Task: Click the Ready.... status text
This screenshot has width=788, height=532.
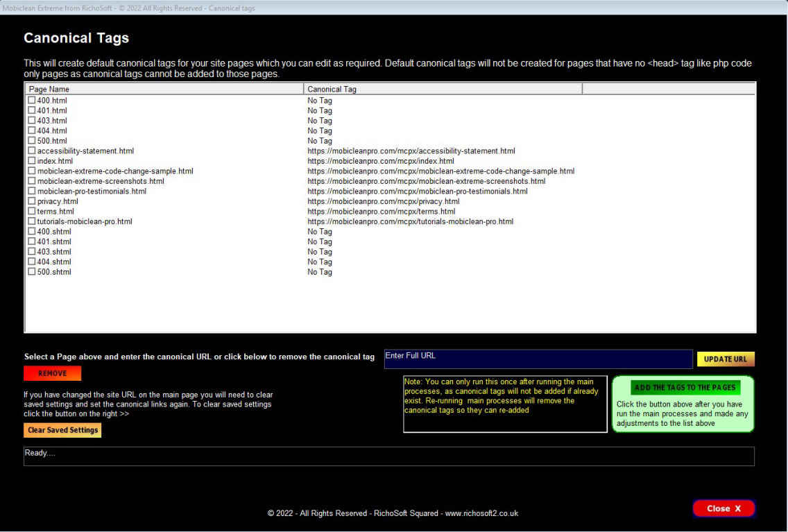Action: tap(40, 453)
